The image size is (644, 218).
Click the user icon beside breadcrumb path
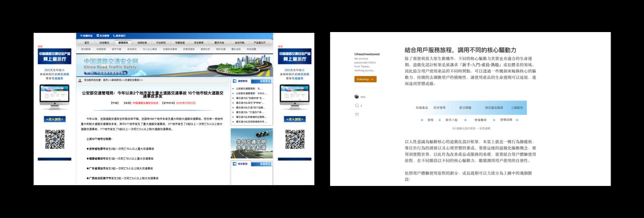[81, 80]
